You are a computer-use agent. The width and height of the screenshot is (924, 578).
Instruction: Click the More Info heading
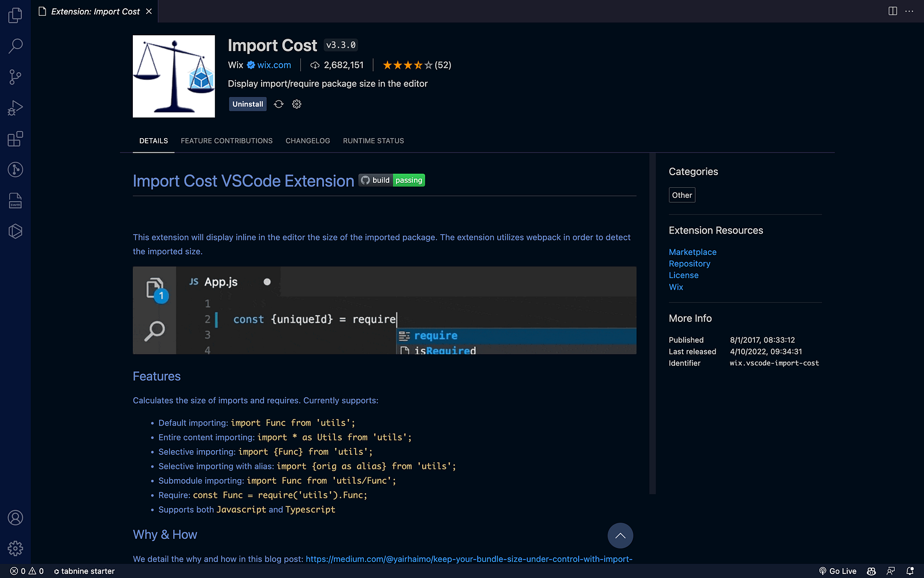click(690, 318)
